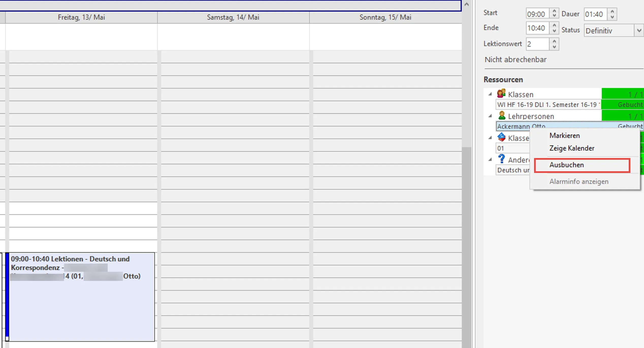Click the green 1 / 1 count for Lehrpersonen
Screen dimensions: 644x348
pyautogui.click(x=623, y=116)
